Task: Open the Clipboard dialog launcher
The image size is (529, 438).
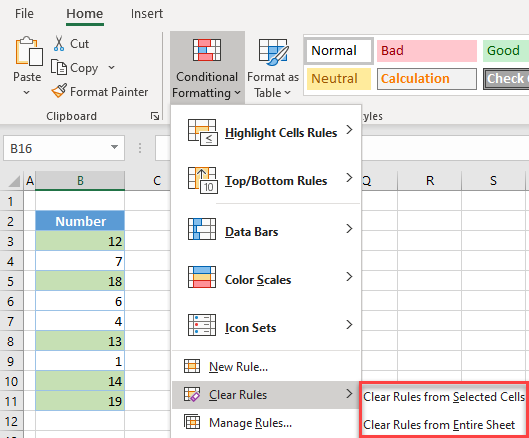Action: click(155, 116)
